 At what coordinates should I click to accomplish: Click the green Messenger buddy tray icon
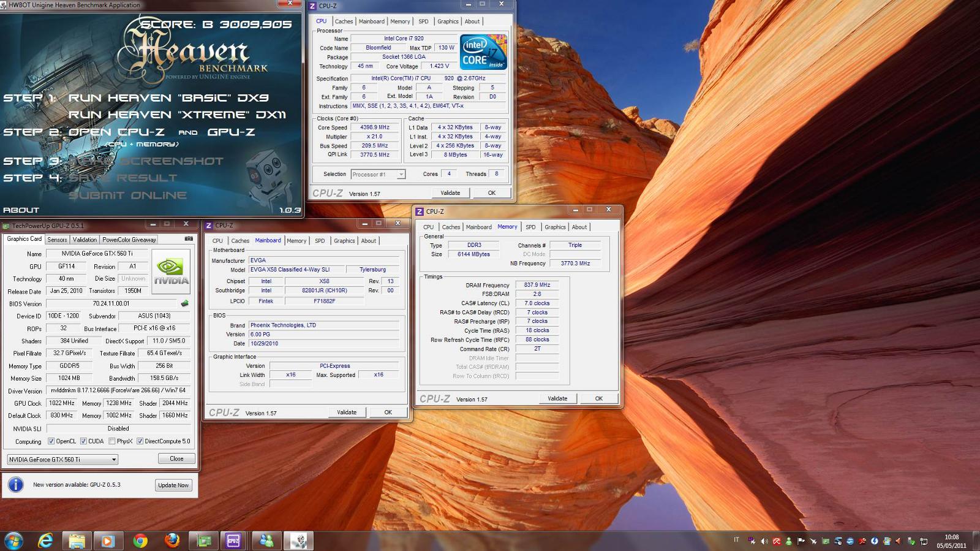pyautogui.click(x=788, y=541)
